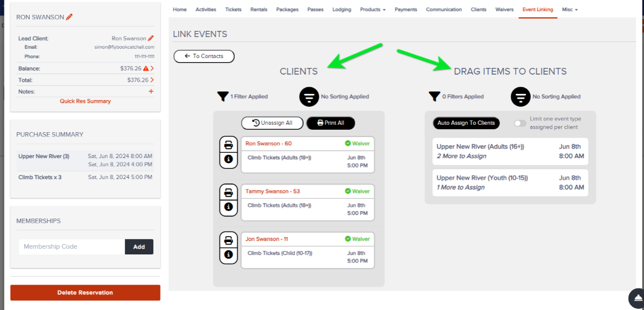Expand Products dropdown menu

point(373,9)
